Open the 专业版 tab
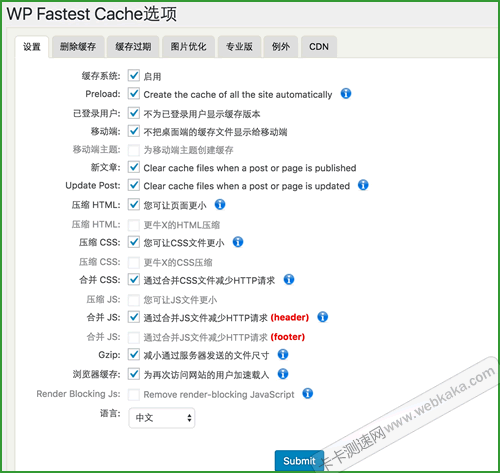This screenshot has width=500, height=473. click(239, 47)
